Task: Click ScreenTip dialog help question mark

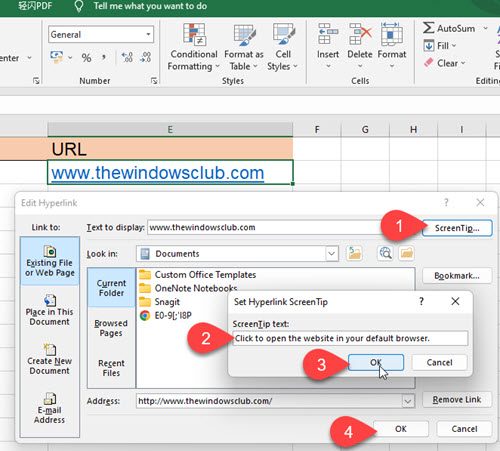Action: (422, 302)
